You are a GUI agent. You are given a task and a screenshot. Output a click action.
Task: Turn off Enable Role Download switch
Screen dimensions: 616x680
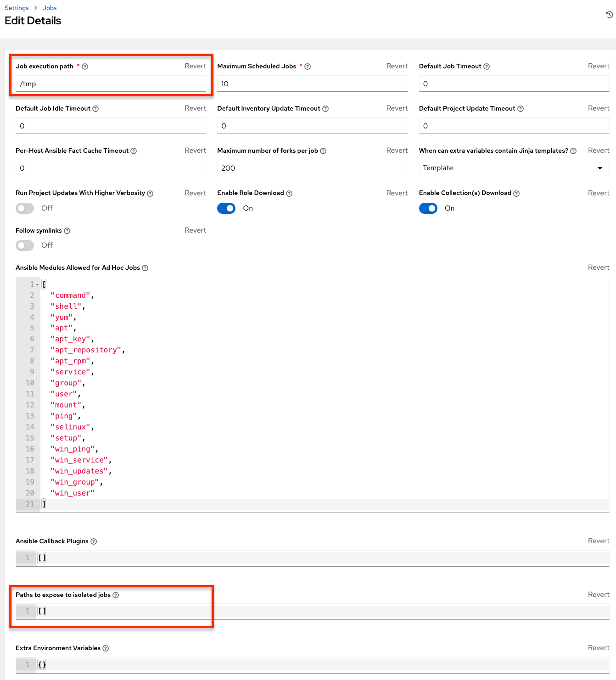[x=226, y=208]
